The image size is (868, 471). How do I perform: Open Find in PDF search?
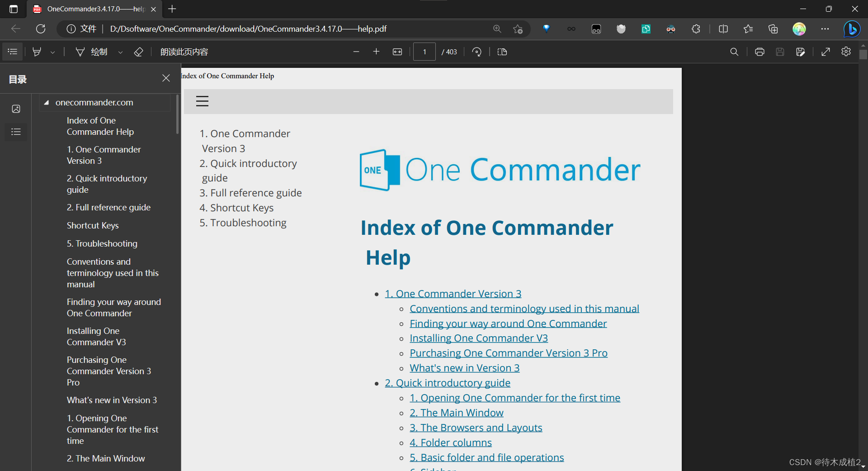tap(734, 52)
